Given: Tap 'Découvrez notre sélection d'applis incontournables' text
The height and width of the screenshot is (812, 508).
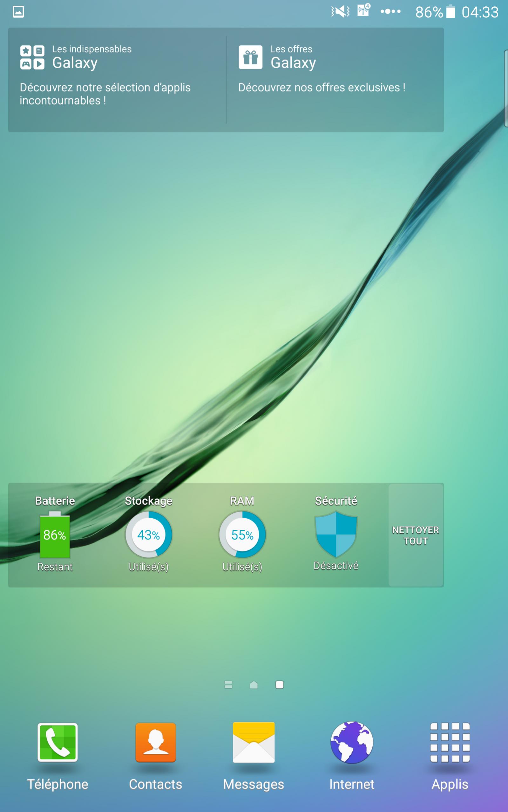Looking at the screenshot, I should [x=105, y=94].
